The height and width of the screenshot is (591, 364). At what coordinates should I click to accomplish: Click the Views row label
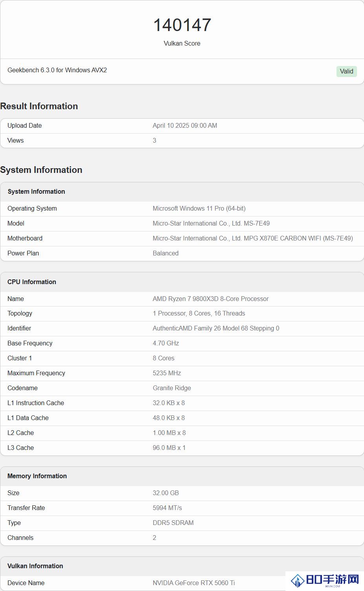[x=15, y=140]
